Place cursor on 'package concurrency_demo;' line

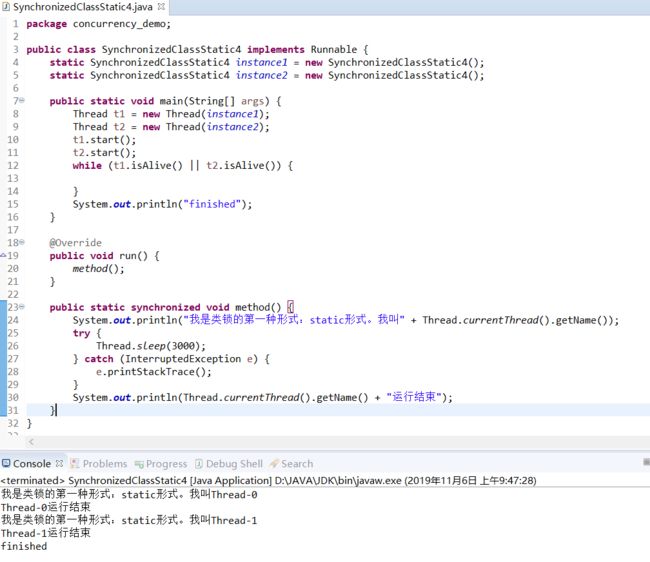[x=99, y=24]
